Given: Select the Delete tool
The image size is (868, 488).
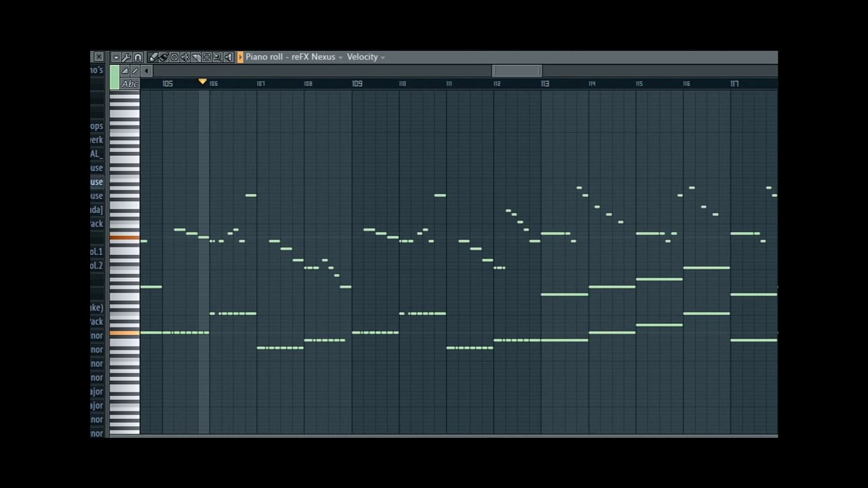Looking at the screenshot, I should [174, 58].
